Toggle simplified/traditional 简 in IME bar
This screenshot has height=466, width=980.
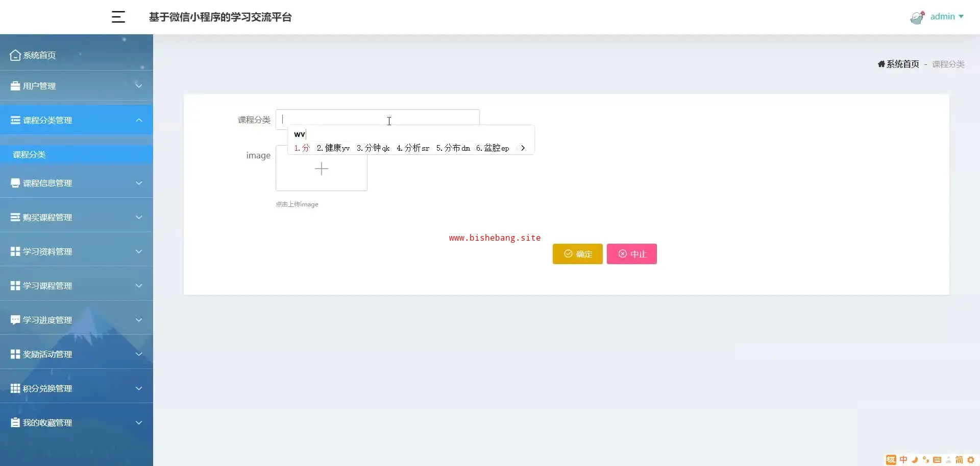959,460
